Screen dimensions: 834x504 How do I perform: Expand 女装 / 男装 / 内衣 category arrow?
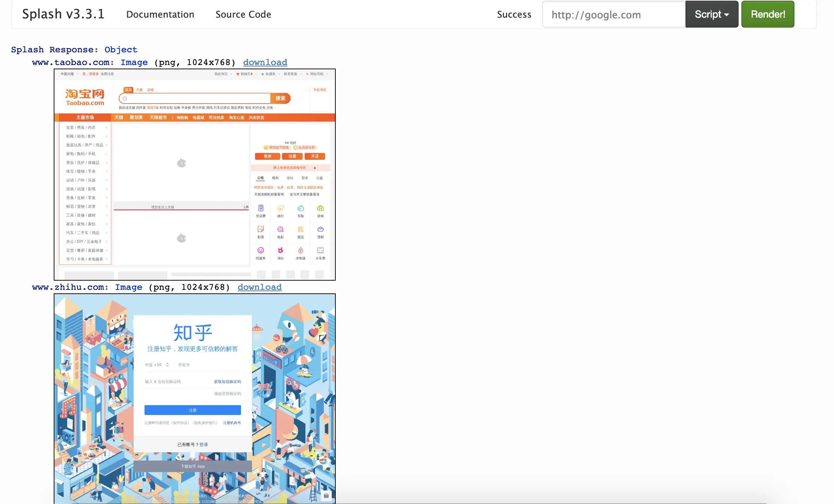coord(106,128)
